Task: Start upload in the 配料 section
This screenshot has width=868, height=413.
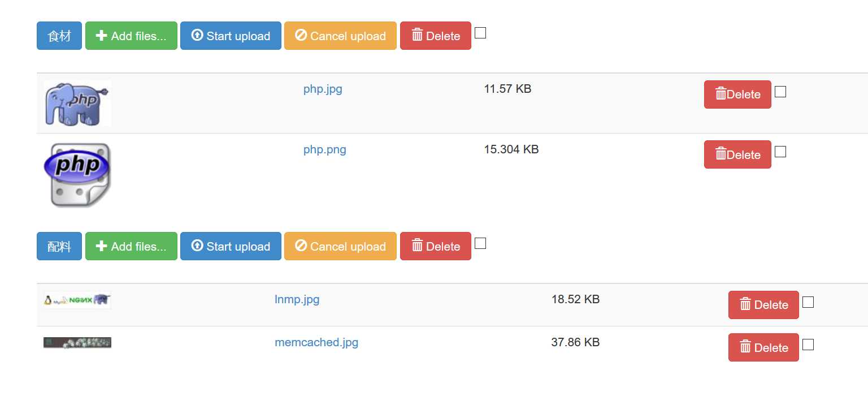Action: click(231, 246)
